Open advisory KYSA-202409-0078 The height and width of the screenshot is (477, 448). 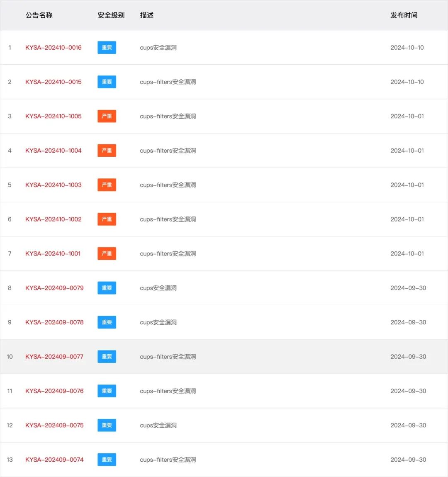[x=54, y=322]
